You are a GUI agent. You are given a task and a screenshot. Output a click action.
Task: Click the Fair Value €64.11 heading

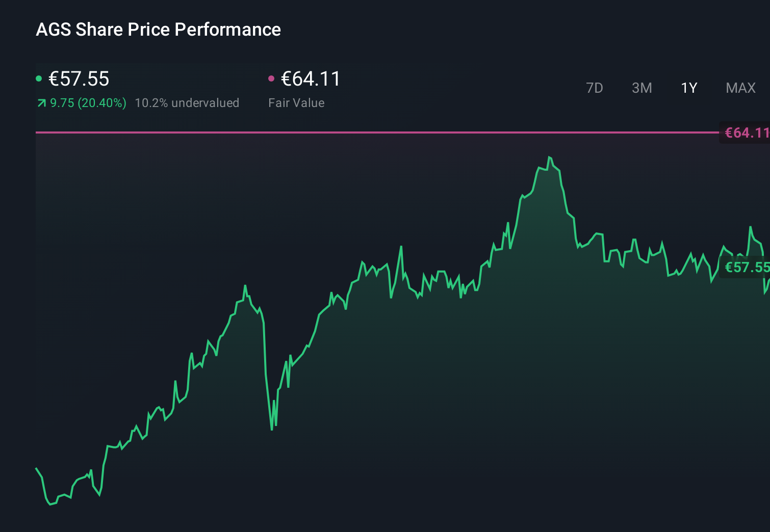[310, 78]
